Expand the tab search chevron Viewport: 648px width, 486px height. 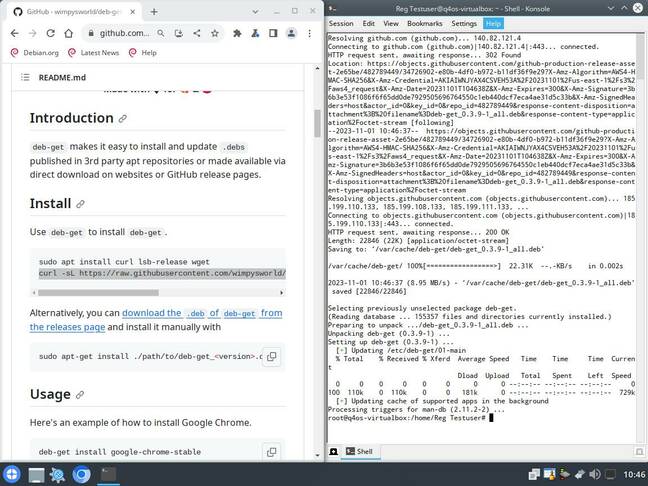click(255, 12)
